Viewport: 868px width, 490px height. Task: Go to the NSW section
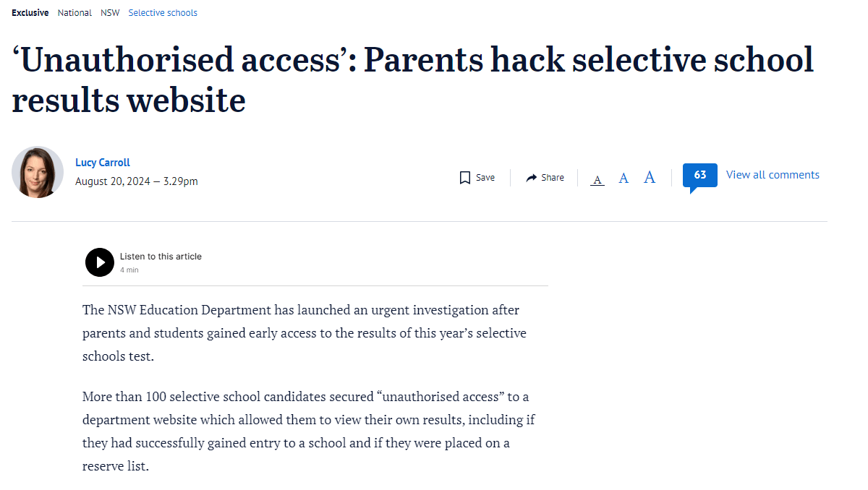[x=110, y=12]
